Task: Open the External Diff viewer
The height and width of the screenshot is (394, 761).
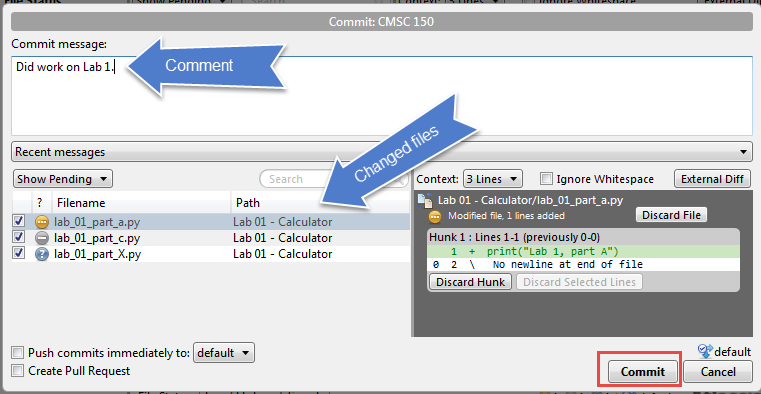Action: (712, 179)
